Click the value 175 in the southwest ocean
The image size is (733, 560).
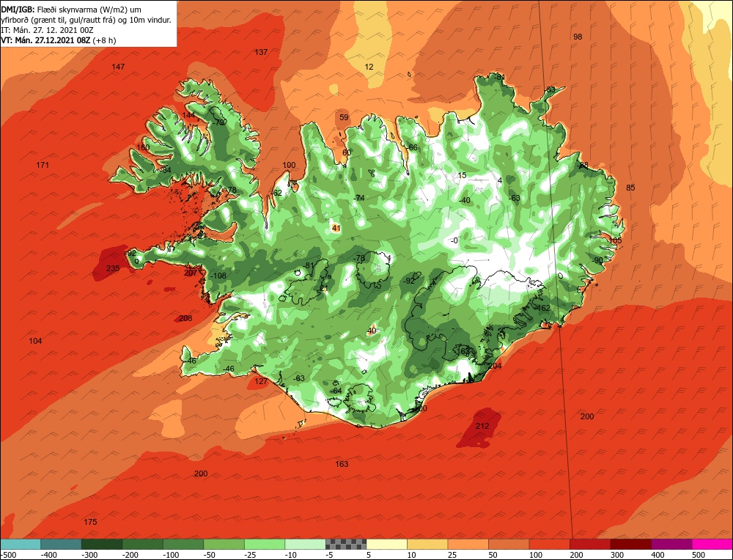[x=90, y=522]
